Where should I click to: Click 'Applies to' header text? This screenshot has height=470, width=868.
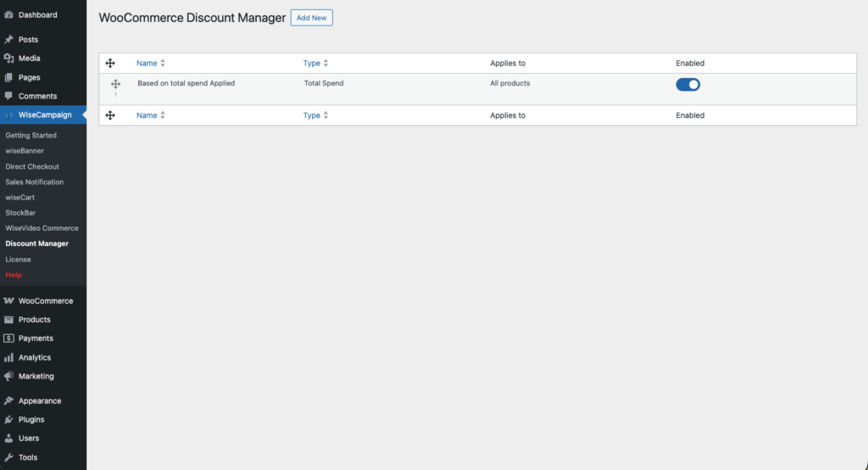click(x=508, y=63)
